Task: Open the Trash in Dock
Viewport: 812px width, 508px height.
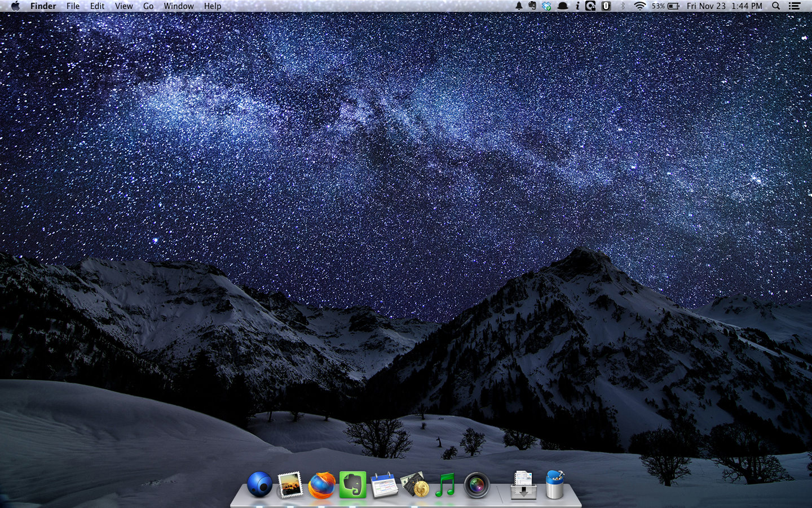Action: point(555,484)
